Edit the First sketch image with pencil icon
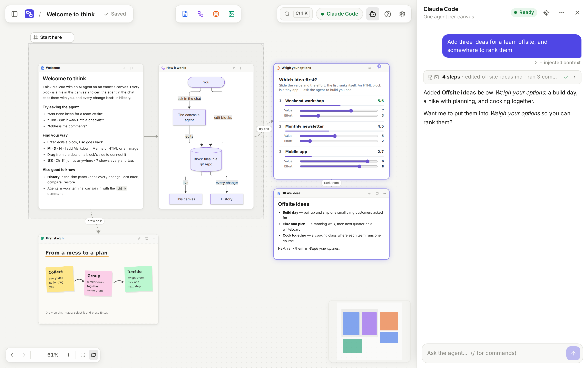The height and width of the screenshot is (368, 588). (x=139, y=239)
